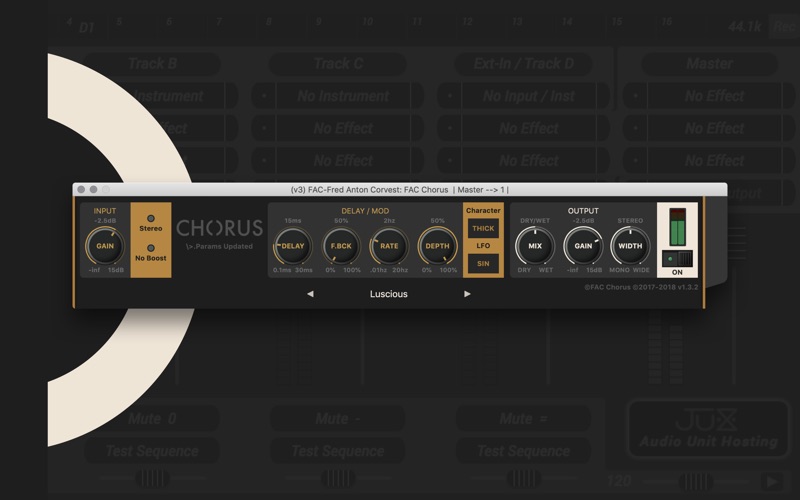This screenshot has width=800, height=500.
Task: Select the next preset arrow
Action: [467, 294]
